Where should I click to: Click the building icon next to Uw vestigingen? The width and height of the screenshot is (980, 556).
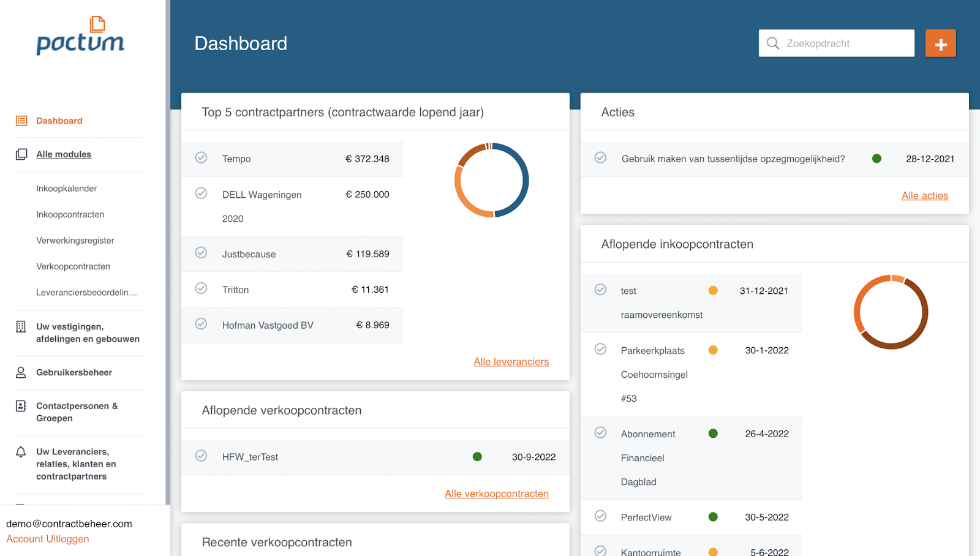tap(21, 326)
